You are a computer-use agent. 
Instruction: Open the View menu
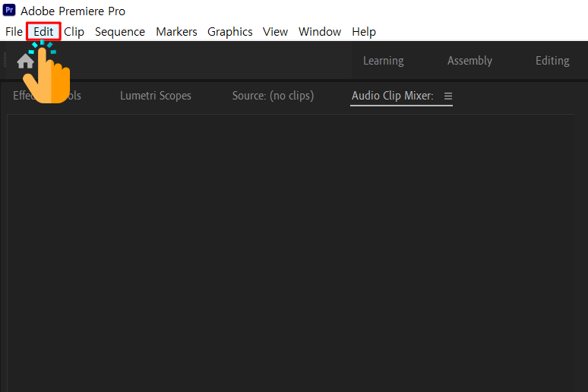(275, 32)
